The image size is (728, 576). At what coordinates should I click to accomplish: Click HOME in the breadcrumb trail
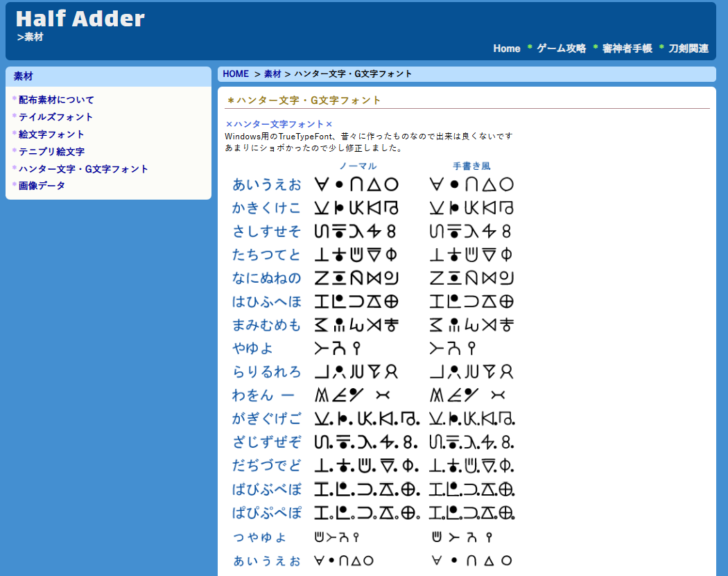[236, 74]
